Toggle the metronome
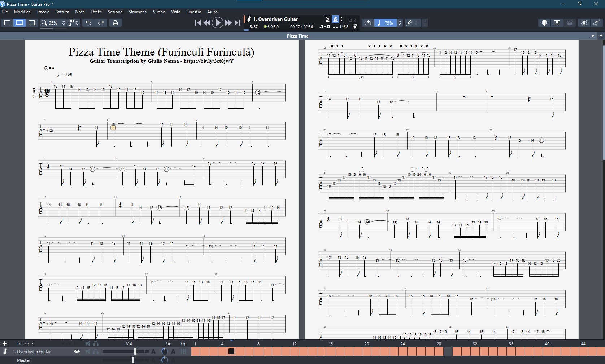Viewport: 605px width, 364px height. pos(335,19)
